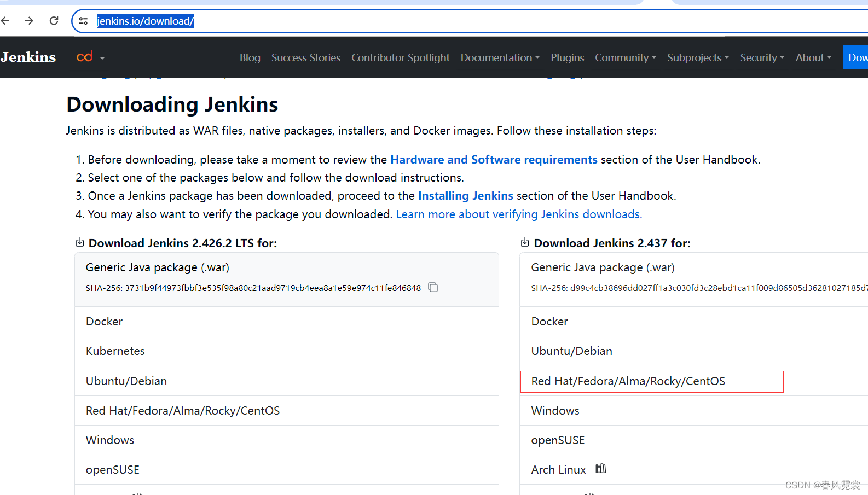Expand the About dropdown menu
868x495 pixels.
[x=814, y=57]
